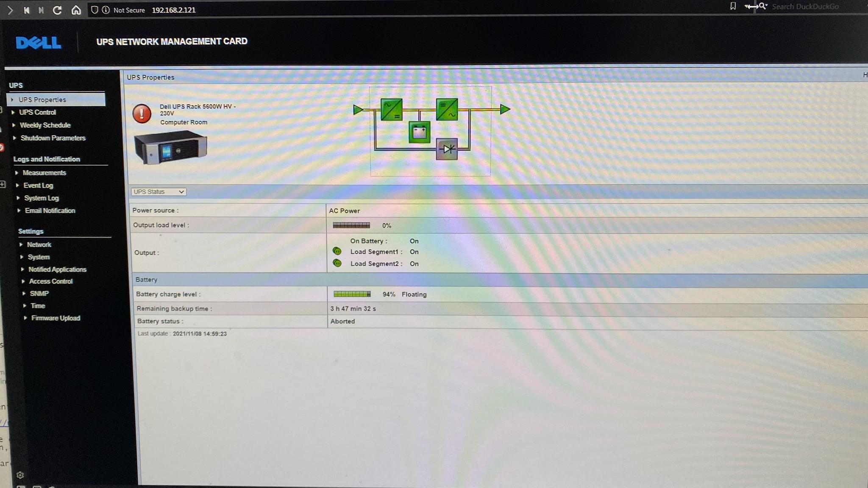Open Shutdown Parameters page
868x488 pixels.
53,138
